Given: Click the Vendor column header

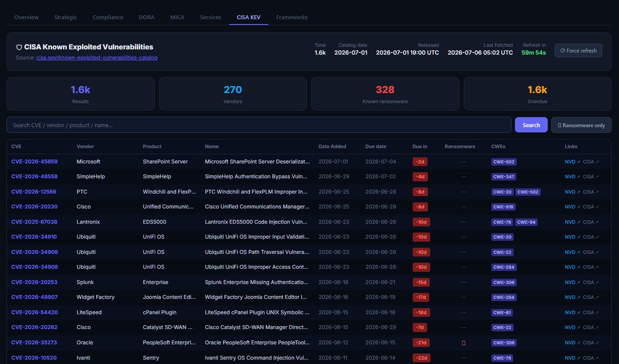Looking at the screenshot, I should 85,146.
